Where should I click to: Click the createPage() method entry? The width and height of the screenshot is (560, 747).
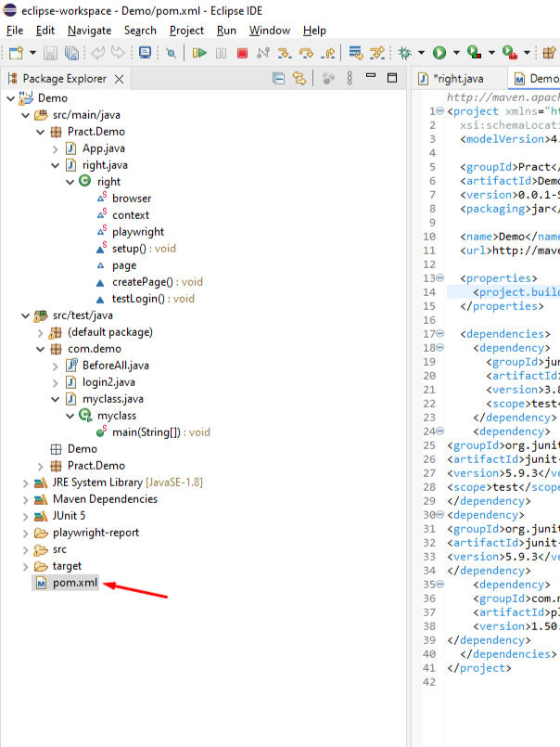click(157, 282)
